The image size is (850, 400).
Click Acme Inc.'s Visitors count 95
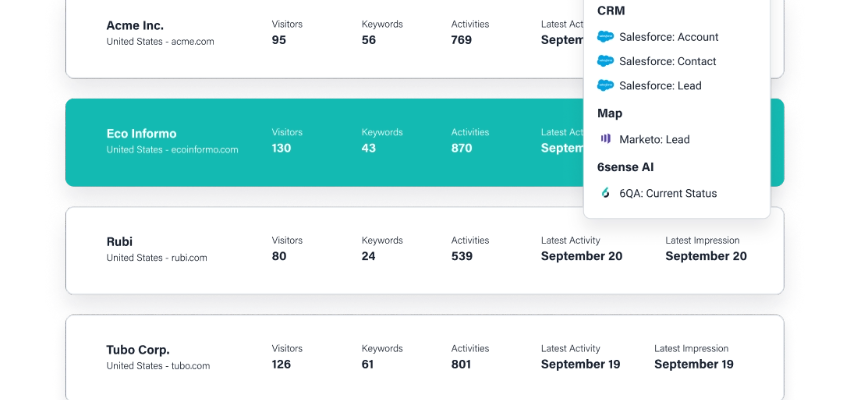click(279, 40)
